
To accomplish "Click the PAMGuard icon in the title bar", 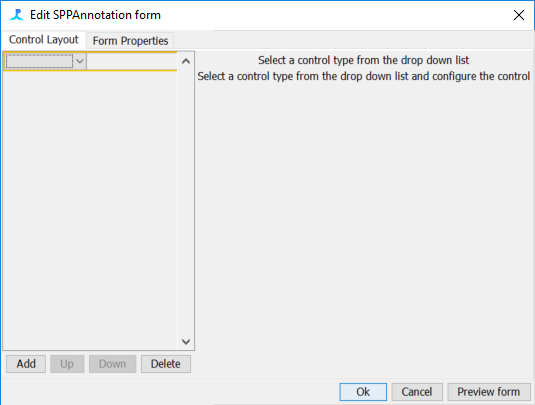I will pyautogui.click(x=16, y=15).
